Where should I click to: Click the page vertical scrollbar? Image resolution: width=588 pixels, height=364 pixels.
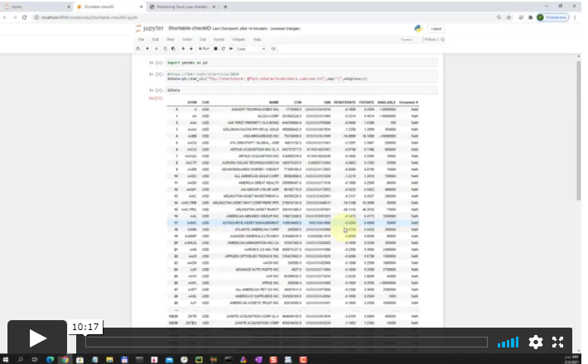(579, 131)
